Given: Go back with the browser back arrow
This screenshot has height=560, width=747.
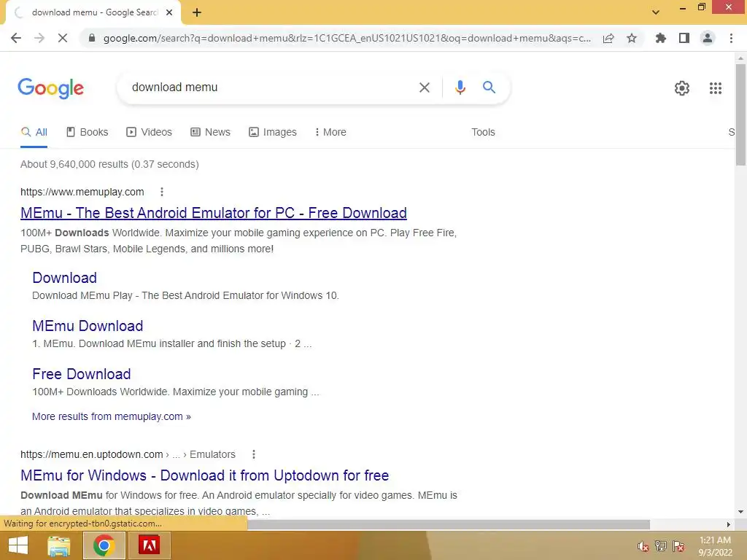Looking at the screenshot, I should [16, 38].
